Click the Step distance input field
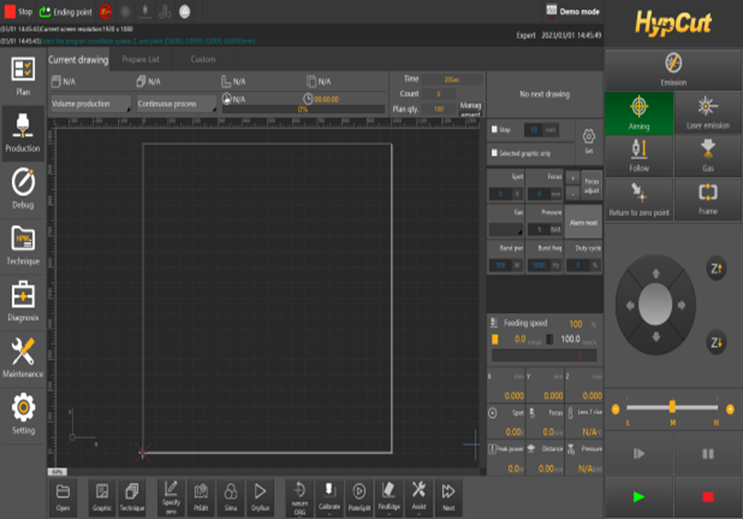This screenshot has width=743, height=519. pyautogui.click(x=536, y=130)
